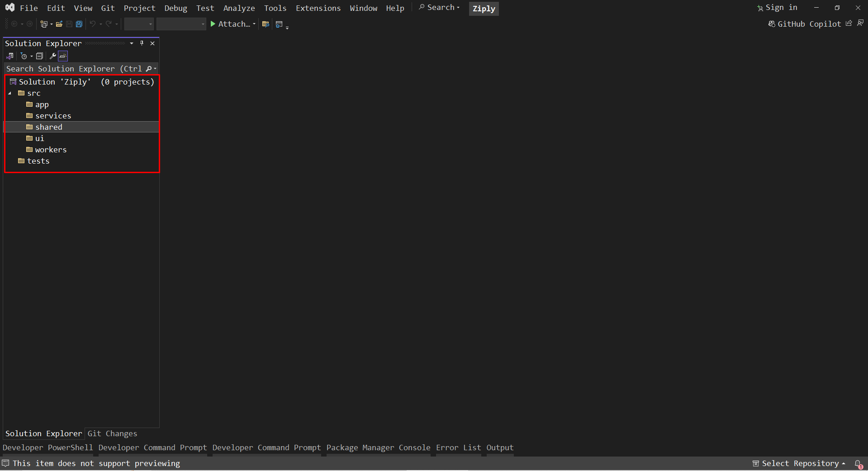868x471 pixels.
Task: Click the magnifier icon in Solution Explorer search
Action: 149,69
